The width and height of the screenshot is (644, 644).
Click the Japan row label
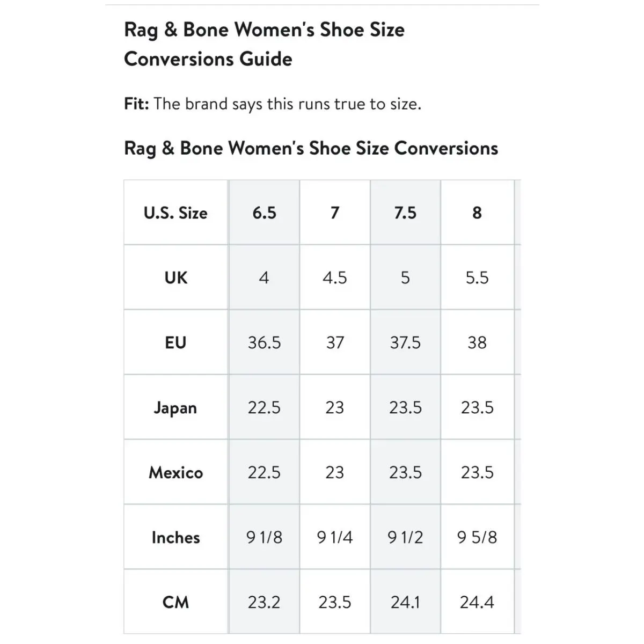(175, 407)
